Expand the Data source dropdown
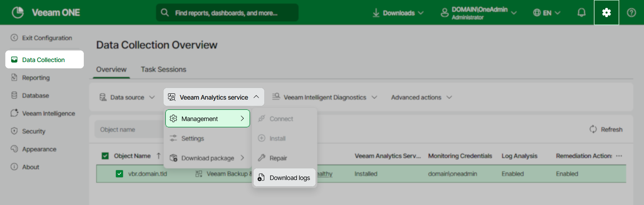Screen dimensions: 644x205 pos(152,97)
